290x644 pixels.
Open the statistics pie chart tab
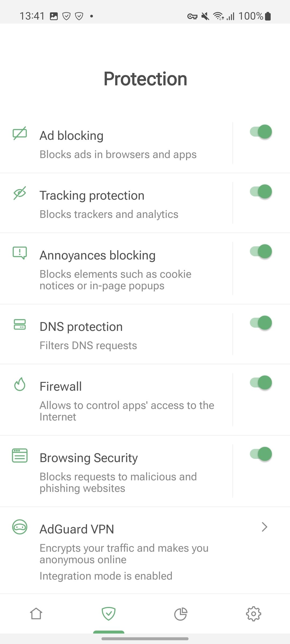pyautogui.click(x=181, y=614)
